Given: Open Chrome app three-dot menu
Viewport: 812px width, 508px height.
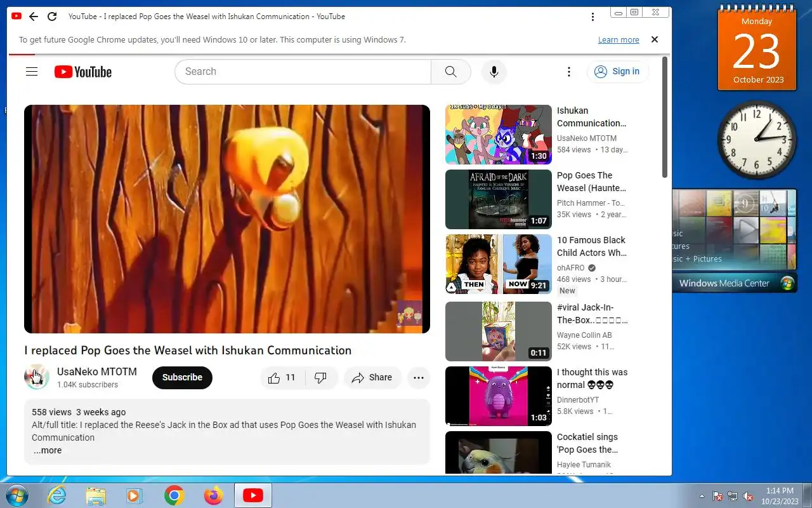Looking at the screenshot, I should (593, 17).
